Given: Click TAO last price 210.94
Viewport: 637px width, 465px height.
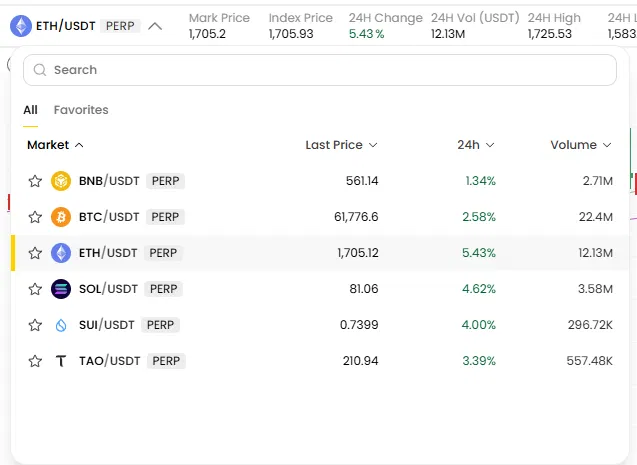Looking at the screenshot, I should [x=360, y=361].
